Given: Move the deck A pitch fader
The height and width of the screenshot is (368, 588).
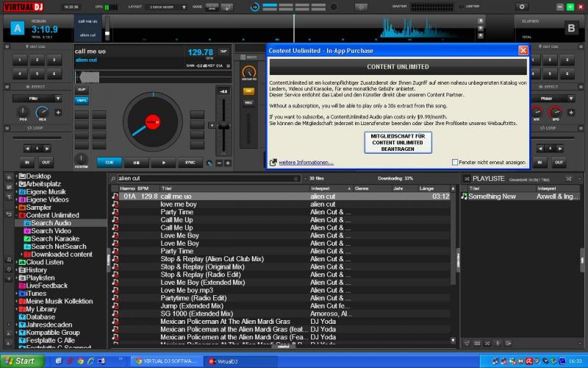Looking at the screenshot, I should click(x=223, y=127).
